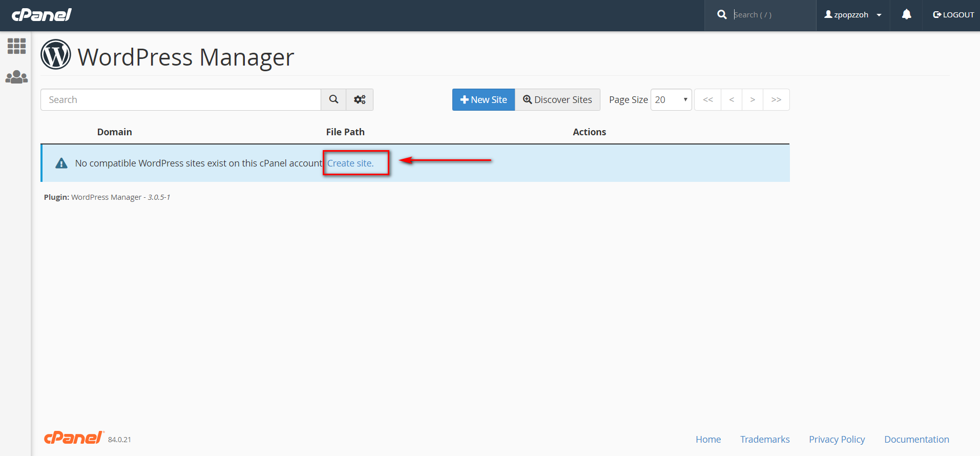980x456 pixels.
Task: Open the user manager people icon in the sidebar
Action: (16, 77)
